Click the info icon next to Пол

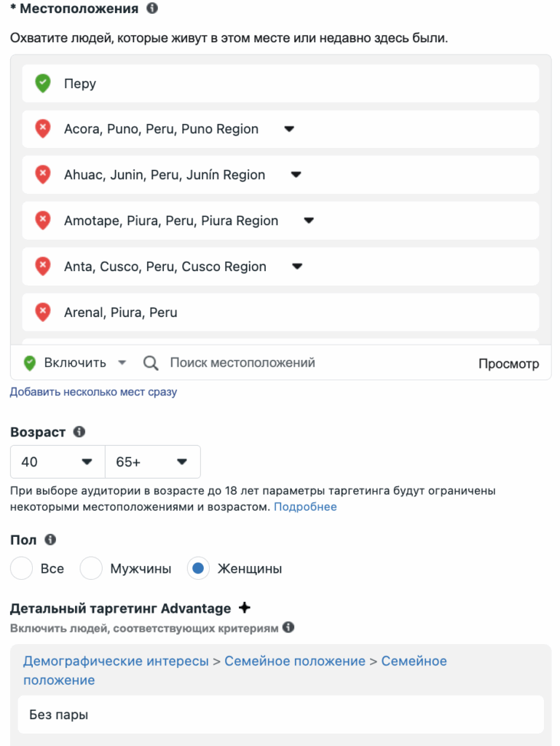pyautogui.click(x=50, y=540)
